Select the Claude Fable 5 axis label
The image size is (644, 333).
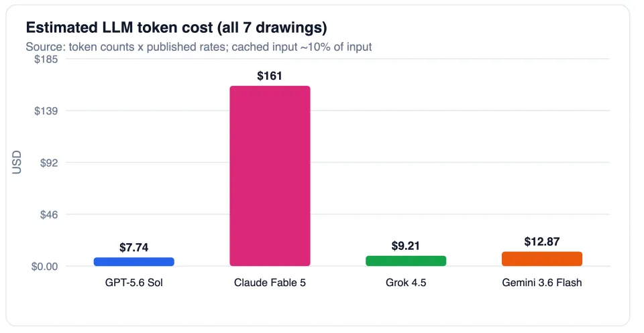click(270, 283)
